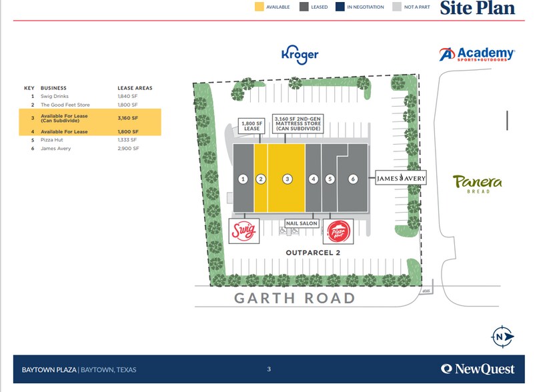
Task: Click the Academy Sports + Outdoors logo
Action: [x=476, y=55]
